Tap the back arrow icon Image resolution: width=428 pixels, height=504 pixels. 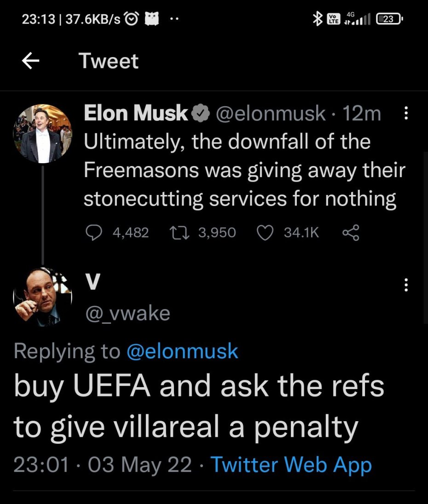click(30, 62)
